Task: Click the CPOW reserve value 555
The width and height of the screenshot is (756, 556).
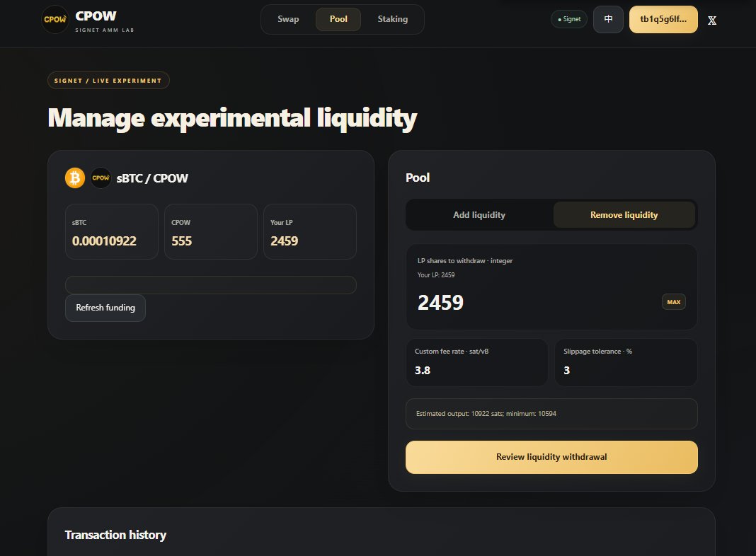Action: point(182,241)
